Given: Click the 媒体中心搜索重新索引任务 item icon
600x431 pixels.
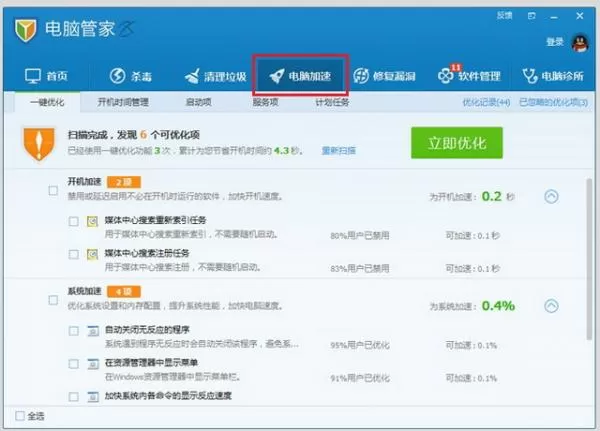Looking at the screenshot, I should tap(92, 221).
